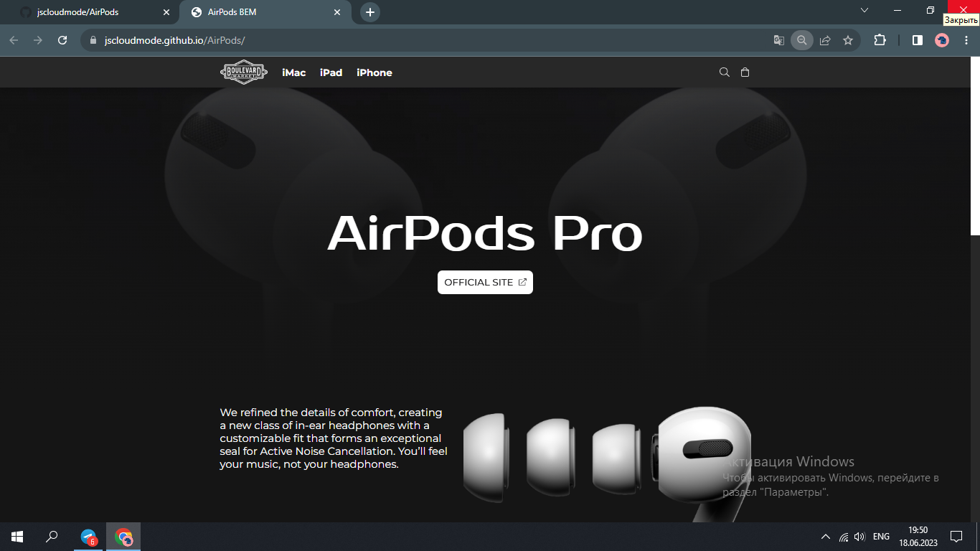Go forward in browser history
This screenshot has width=980, height=551.
(x=38, y=40)
